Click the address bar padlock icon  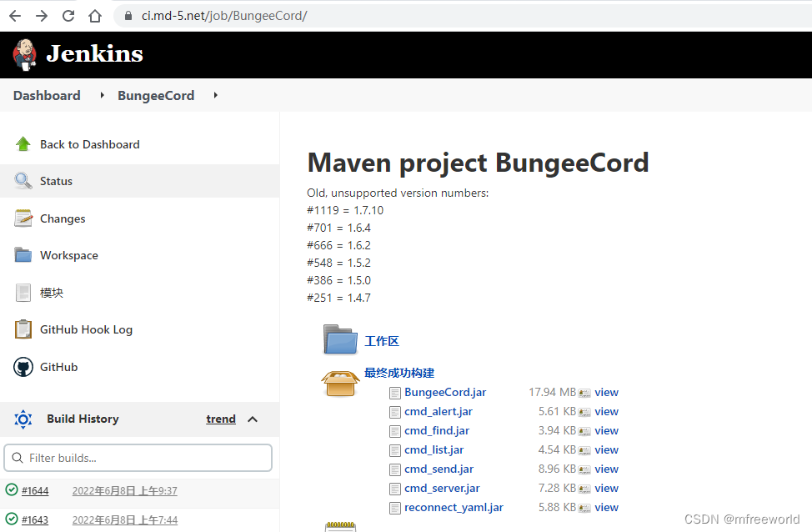128,16
